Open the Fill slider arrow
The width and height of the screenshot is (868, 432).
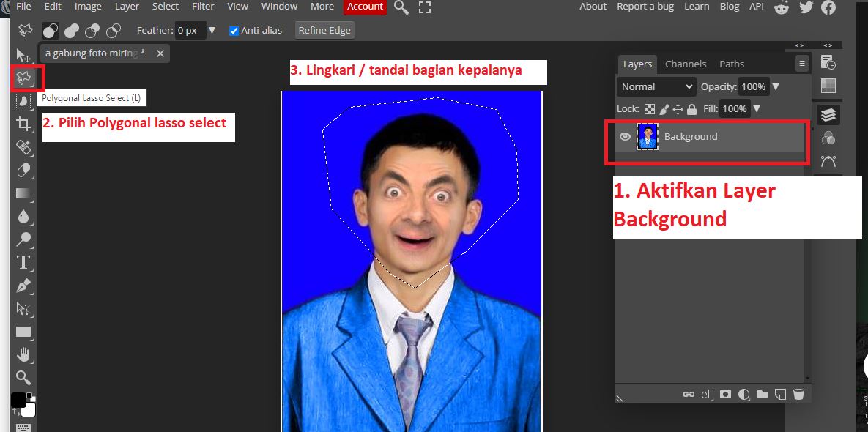pos(756,109)
